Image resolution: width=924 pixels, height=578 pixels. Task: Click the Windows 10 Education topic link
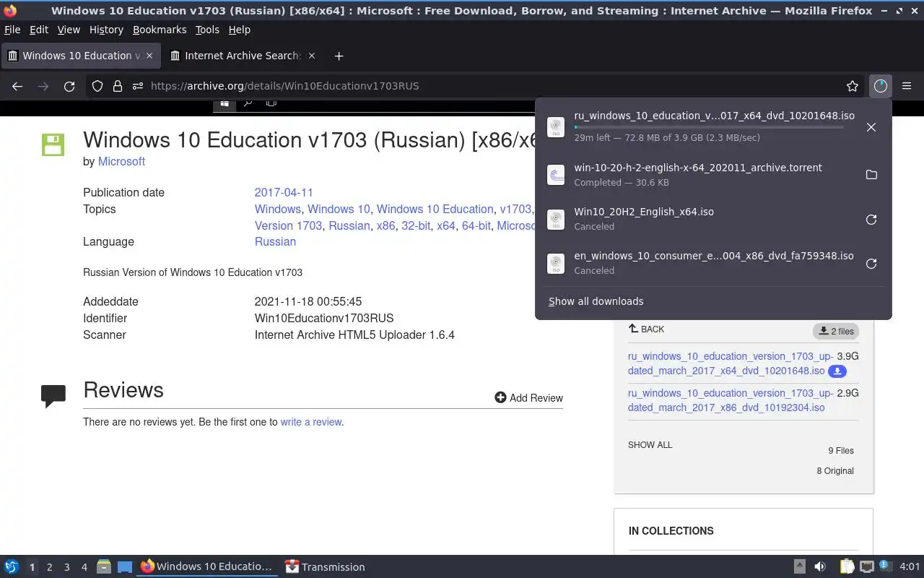pos(435,209)
